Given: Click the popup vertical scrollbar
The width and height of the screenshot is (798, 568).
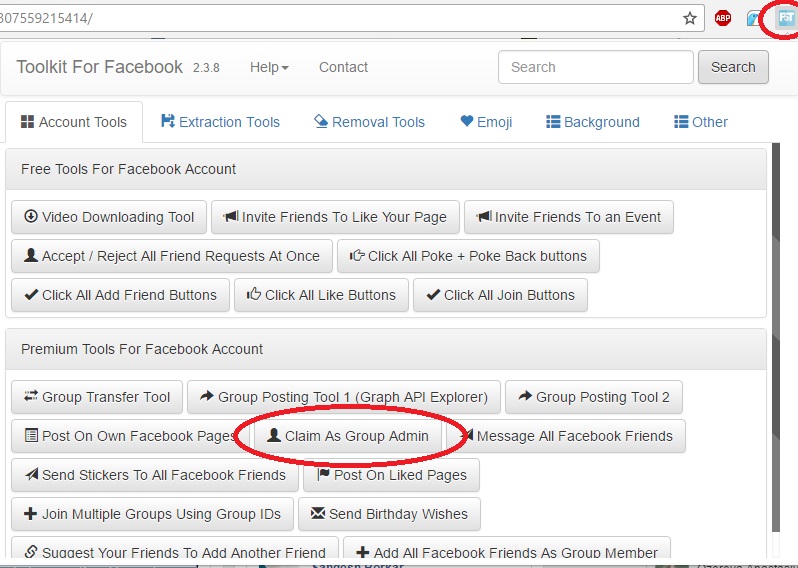Looking at the screenshot, I should click(776, 337).
